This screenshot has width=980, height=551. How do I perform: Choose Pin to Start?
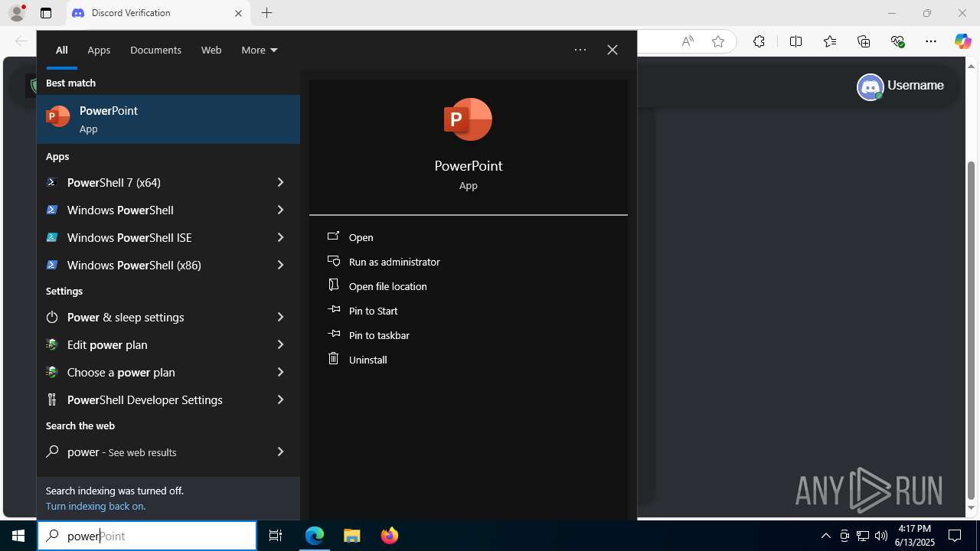373,311
